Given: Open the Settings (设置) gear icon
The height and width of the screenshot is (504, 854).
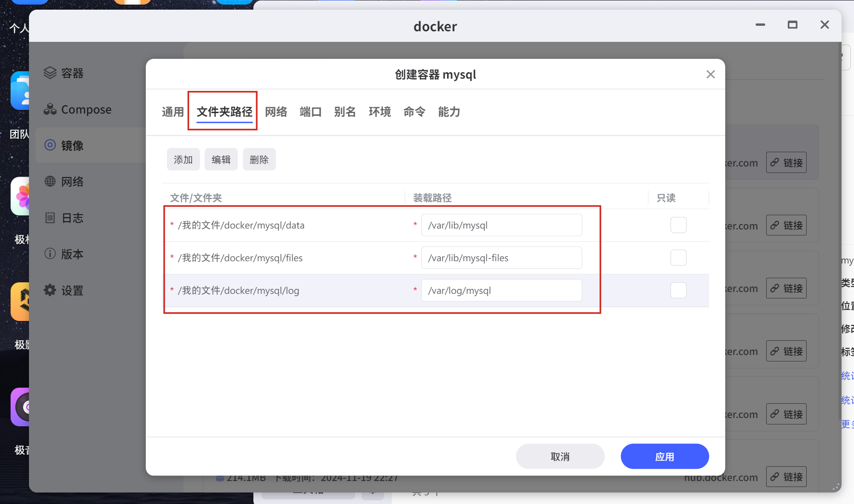Looking at the screenshot, I should coord(50,290).
